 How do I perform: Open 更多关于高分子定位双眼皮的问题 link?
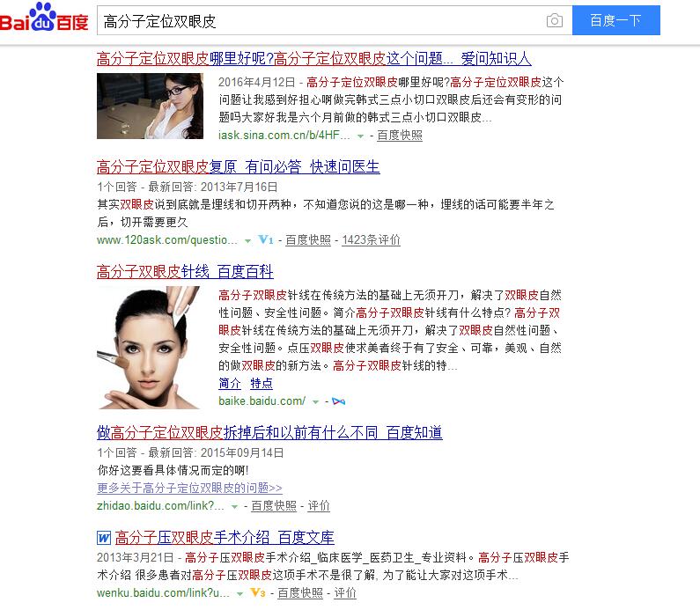point(189,488)
